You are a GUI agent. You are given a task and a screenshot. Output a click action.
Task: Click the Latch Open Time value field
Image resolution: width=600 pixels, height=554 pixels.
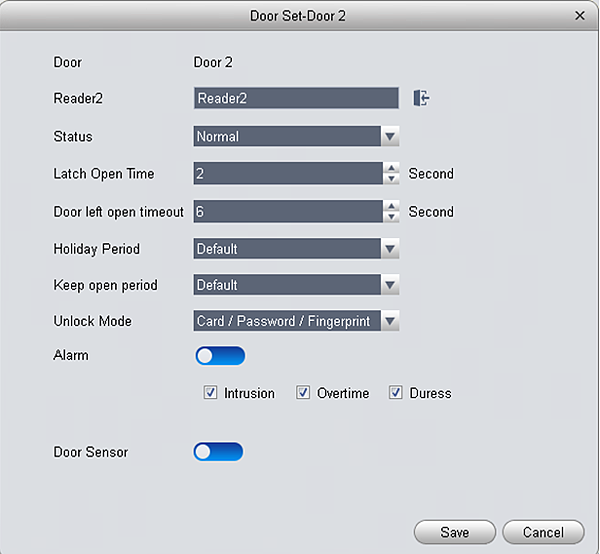point(287,173)
